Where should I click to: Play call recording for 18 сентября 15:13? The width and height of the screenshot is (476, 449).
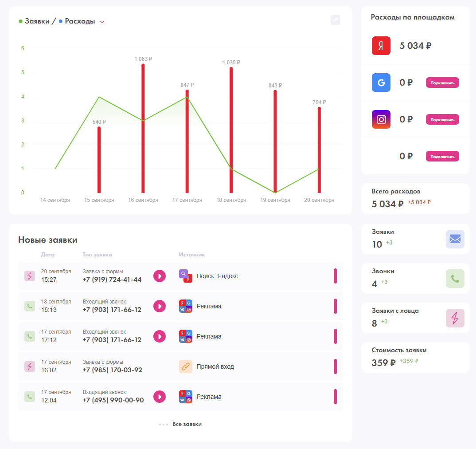(x=160, y=306)
